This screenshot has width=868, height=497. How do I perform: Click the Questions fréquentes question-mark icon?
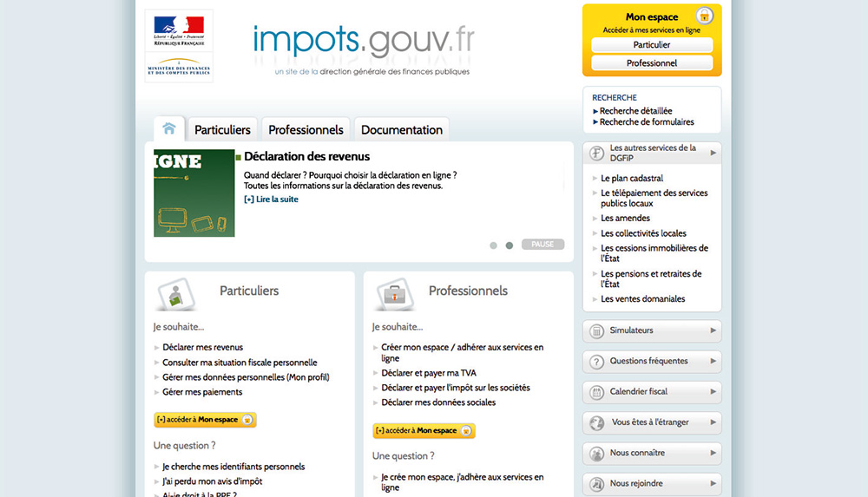tap(596, 362)
